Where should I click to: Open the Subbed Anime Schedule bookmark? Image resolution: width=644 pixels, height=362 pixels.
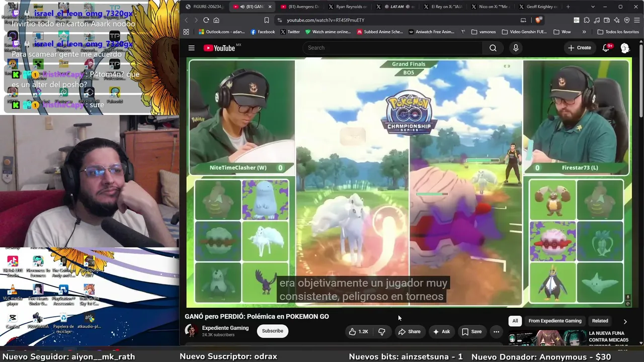click(x=380, y=32)
